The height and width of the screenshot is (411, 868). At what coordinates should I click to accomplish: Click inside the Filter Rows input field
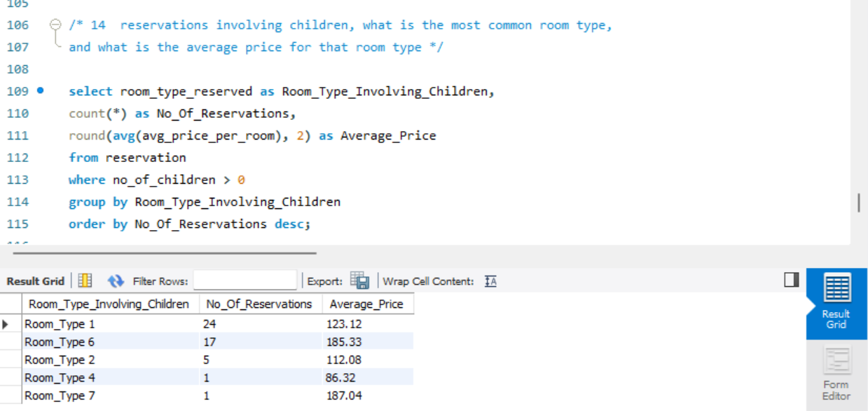tap(244, 281)
